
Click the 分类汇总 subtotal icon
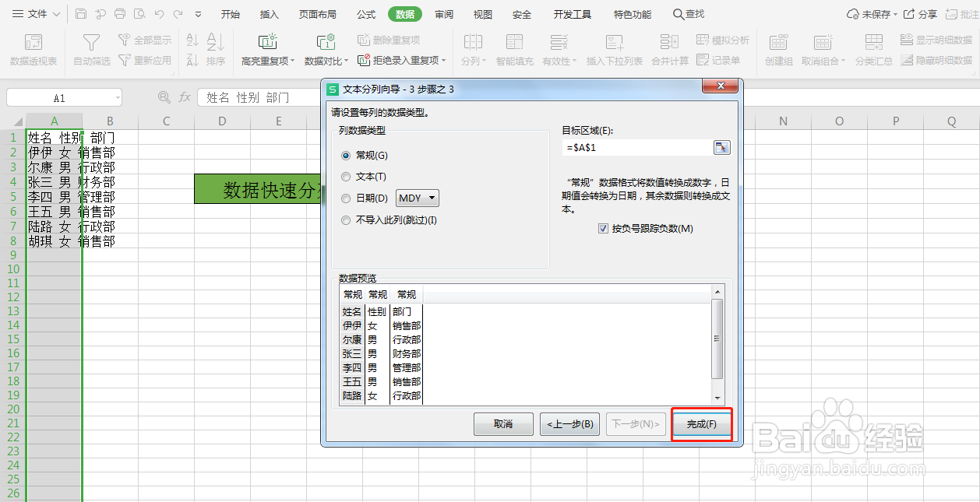[x=874, y=43]
